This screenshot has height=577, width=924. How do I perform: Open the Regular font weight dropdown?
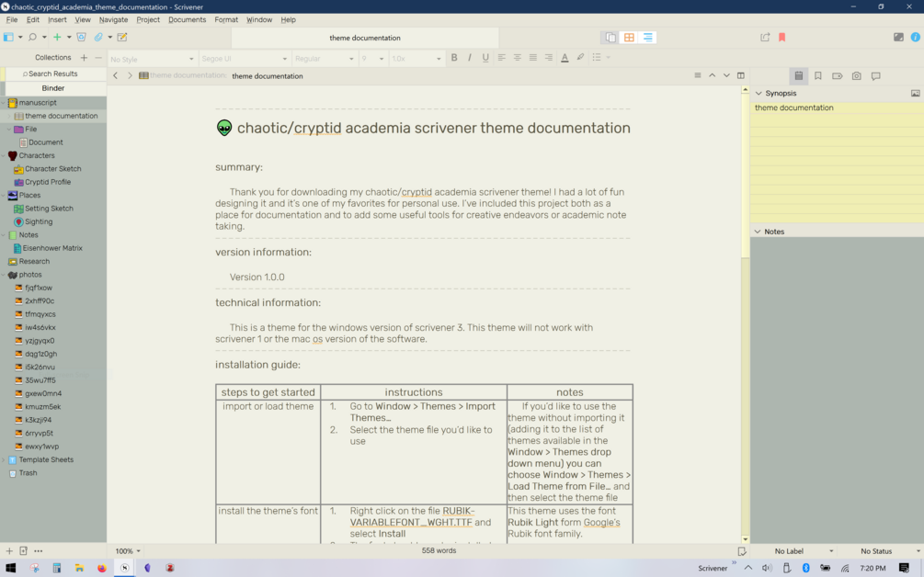pos(325,59)
